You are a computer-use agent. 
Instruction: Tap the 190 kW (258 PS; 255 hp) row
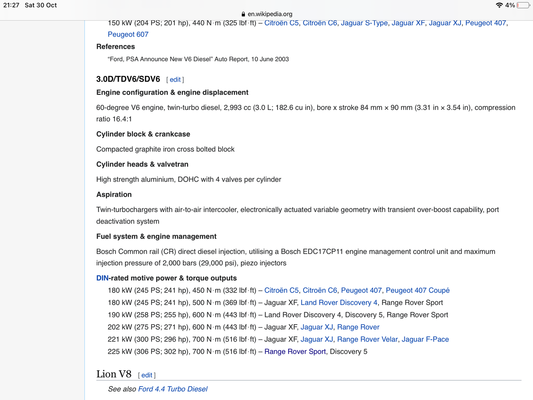click(x=278, y=315)
